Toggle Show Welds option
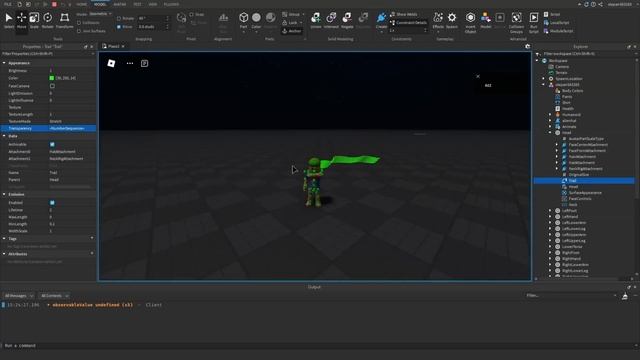Image resolution: width=640 pixels, height=360 pixels. pos(404,14)
